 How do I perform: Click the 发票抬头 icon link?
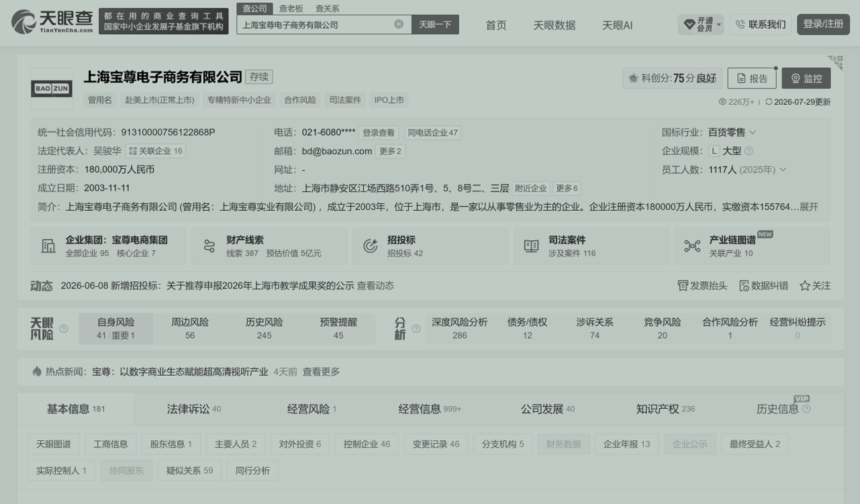coord(702,286)
